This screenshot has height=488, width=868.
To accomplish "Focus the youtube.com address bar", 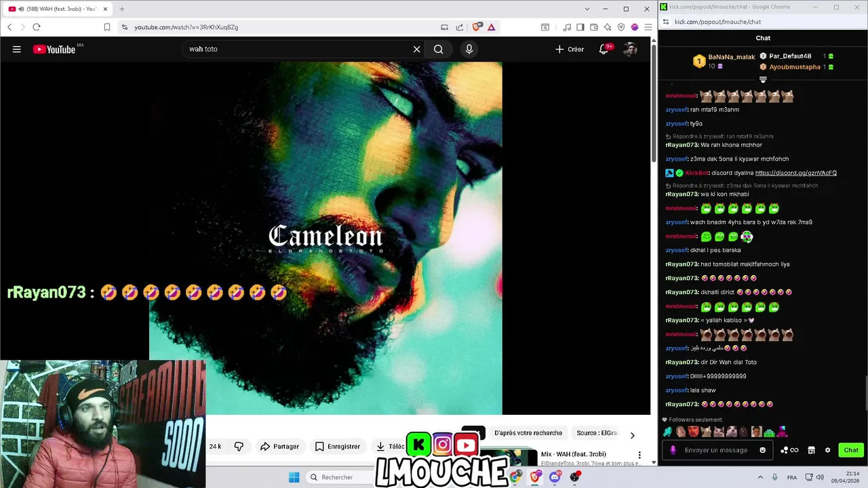I will [x=278, y=27].
